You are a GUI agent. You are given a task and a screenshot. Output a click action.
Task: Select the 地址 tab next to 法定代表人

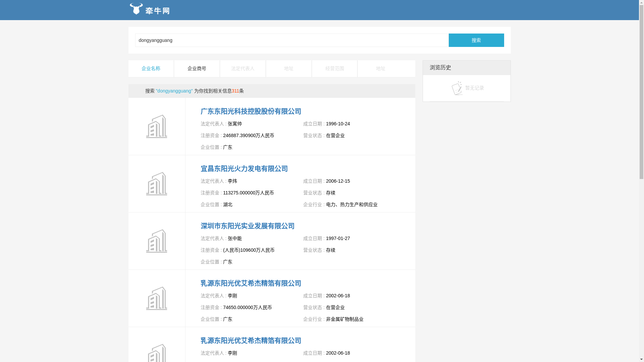coord(289,68)
